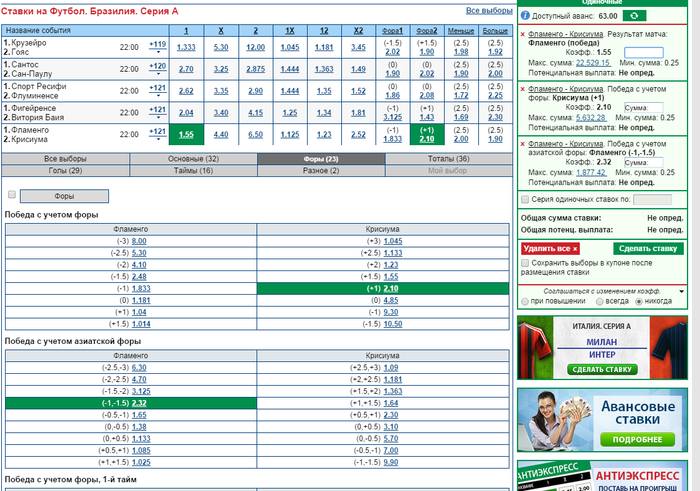The width and height of the screenshot is (700, 491).
Task: Remove Крисиума (+1) selection with red x
Action: (523, 89)
